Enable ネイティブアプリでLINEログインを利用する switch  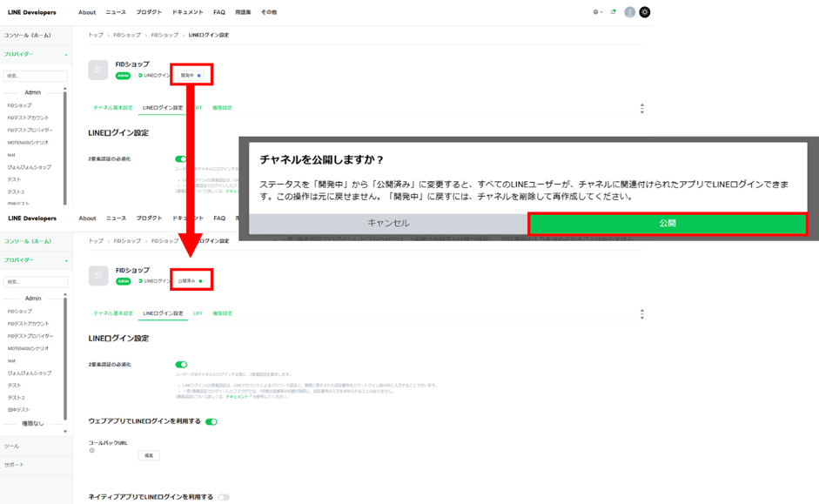224,497
